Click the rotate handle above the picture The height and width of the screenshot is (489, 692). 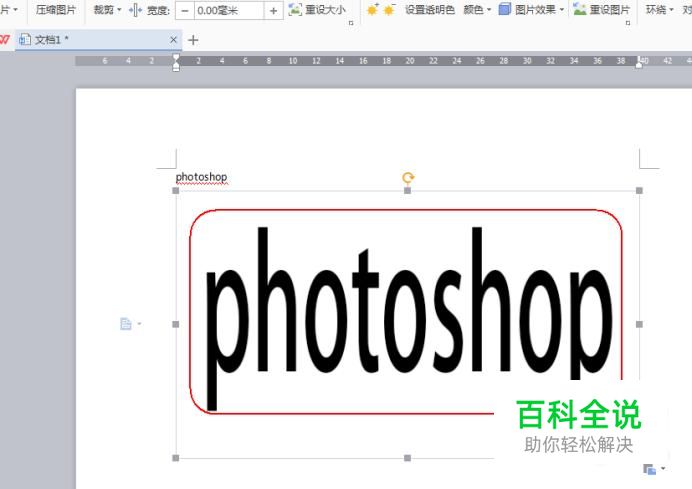click(x=408, y=177)
